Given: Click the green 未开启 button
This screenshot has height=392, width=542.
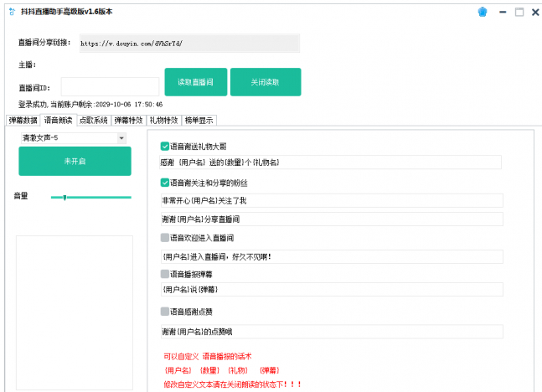Looking at the screenshot, I should (x=75, y=161).
